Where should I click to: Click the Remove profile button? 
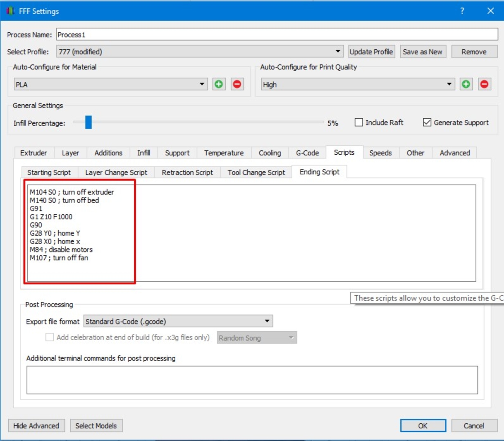[474, 51]
